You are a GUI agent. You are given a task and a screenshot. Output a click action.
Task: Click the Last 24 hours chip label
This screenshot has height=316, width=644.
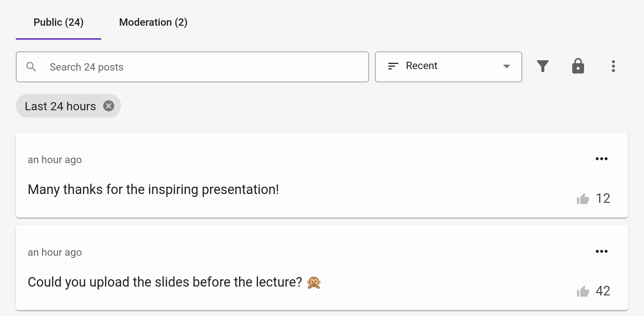pyautogui.click(x=60, y=106)
